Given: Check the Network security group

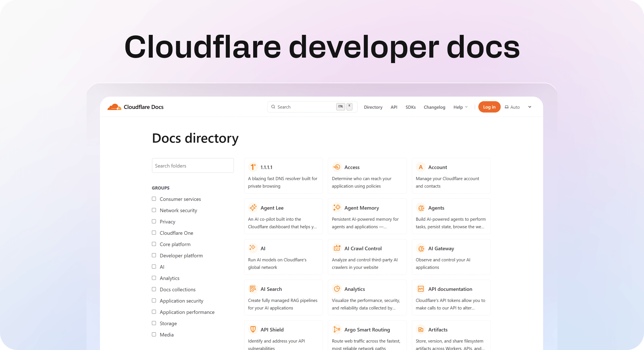Looking at the screenshot, I should tap(154, 210).
